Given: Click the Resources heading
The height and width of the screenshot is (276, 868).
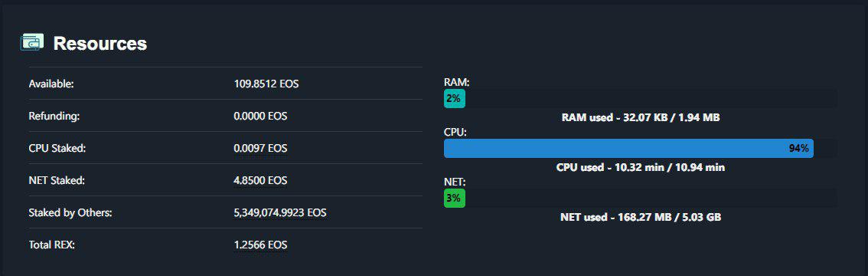Looking at the screenshot, I should (x=100, y=44).
